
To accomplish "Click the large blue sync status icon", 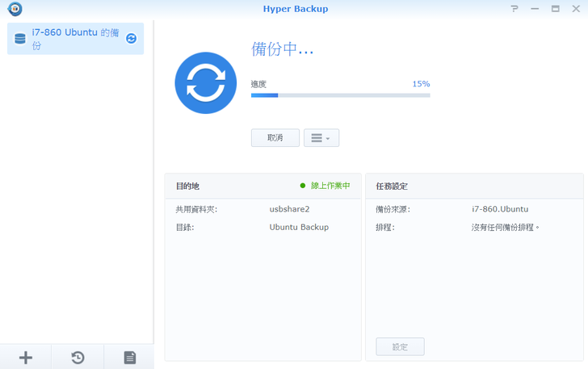I will (x=206, y=83).
